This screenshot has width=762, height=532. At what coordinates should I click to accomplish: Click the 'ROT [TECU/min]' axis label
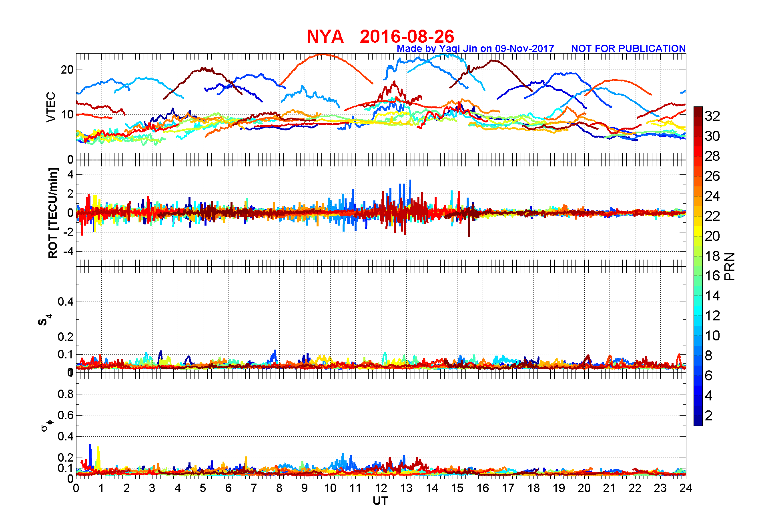click(x=52, y=213)
